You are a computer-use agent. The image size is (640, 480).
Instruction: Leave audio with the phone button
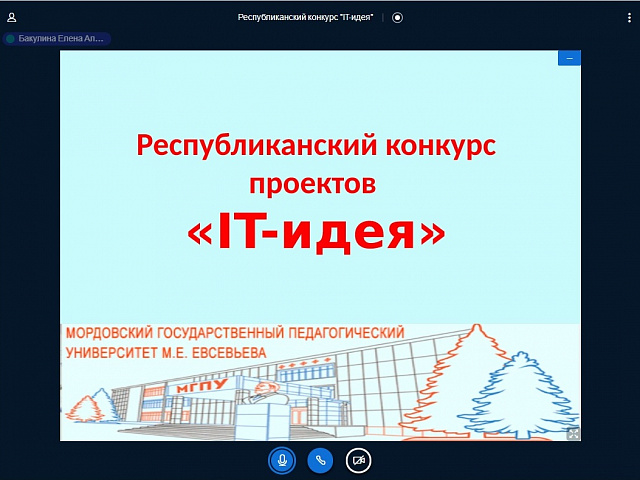coord(320,460)
